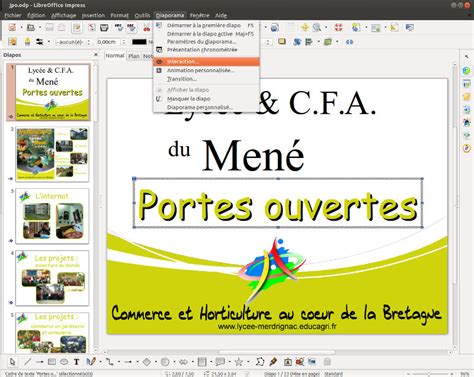Viewport: 474px width, 377px height.
Task: Toggle automatic spell checking icon
Action: (132, 28)
